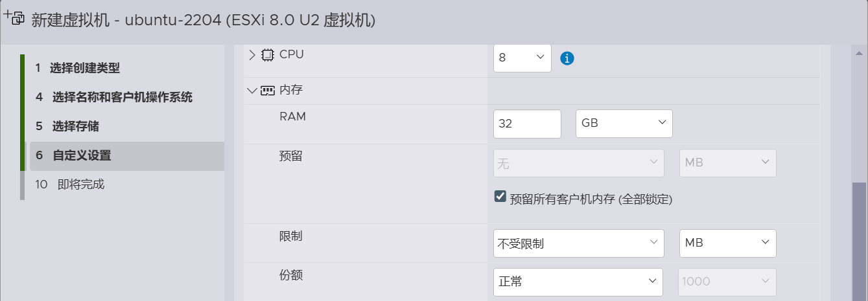Click the vertical scrollbar thumb
Viewport: 868px width, 301px height.
tap(858, 240)
